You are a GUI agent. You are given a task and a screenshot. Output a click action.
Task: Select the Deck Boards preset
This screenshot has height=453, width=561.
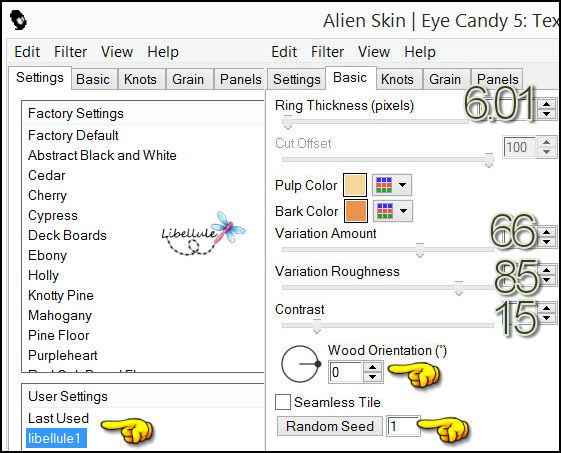click(67, 235)
